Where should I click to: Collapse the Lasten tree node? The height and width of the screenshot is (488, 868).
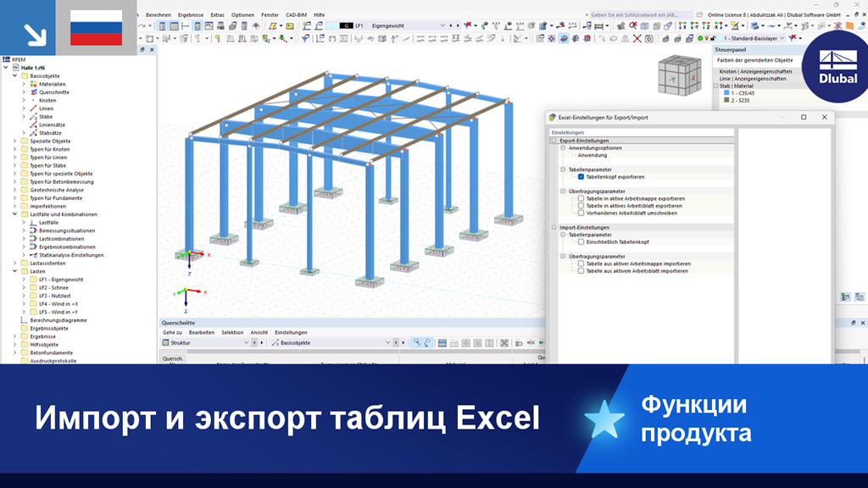(x=15, y=271)
